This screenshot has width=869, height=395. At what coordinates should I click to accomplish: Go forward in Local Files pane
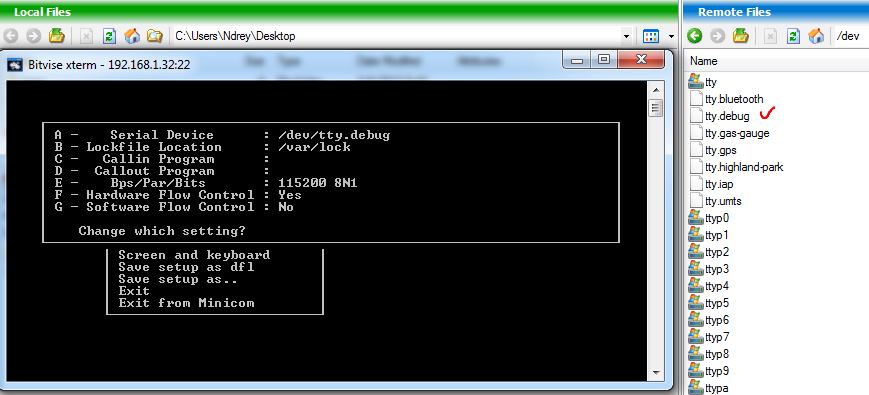tap(34, 36)
